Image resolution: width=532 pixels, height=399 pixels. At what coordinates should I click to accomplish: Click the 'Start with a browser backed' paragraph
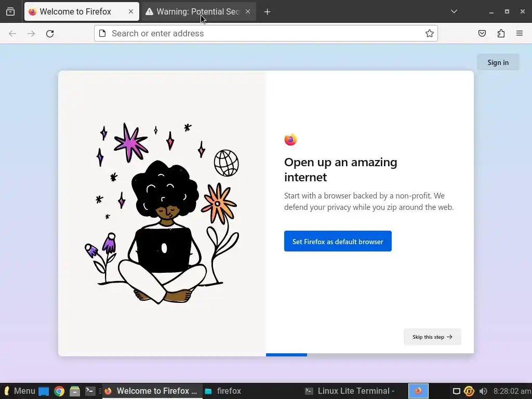click(x=369, y=201)
